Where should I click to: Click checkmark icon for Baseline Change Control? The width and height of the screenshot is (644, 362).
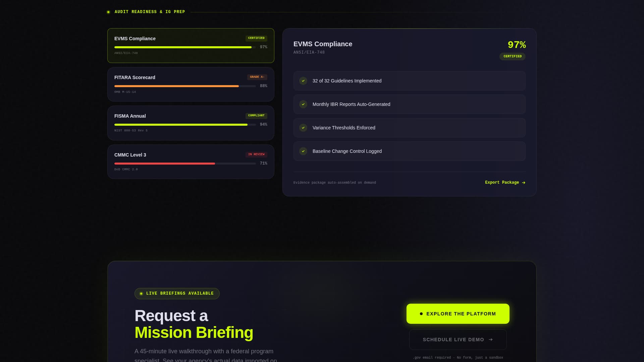click(303, 151)
